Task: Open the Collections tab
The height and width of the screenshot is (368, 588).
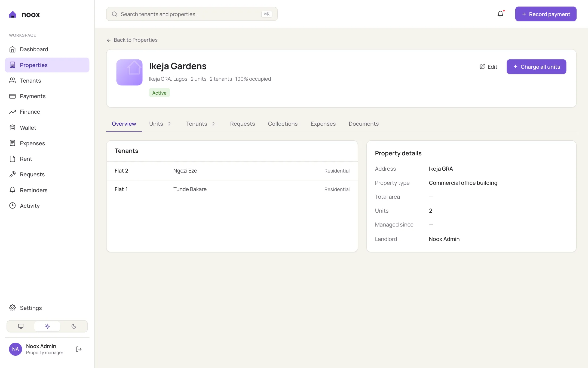Action: (x=283, y=124)
